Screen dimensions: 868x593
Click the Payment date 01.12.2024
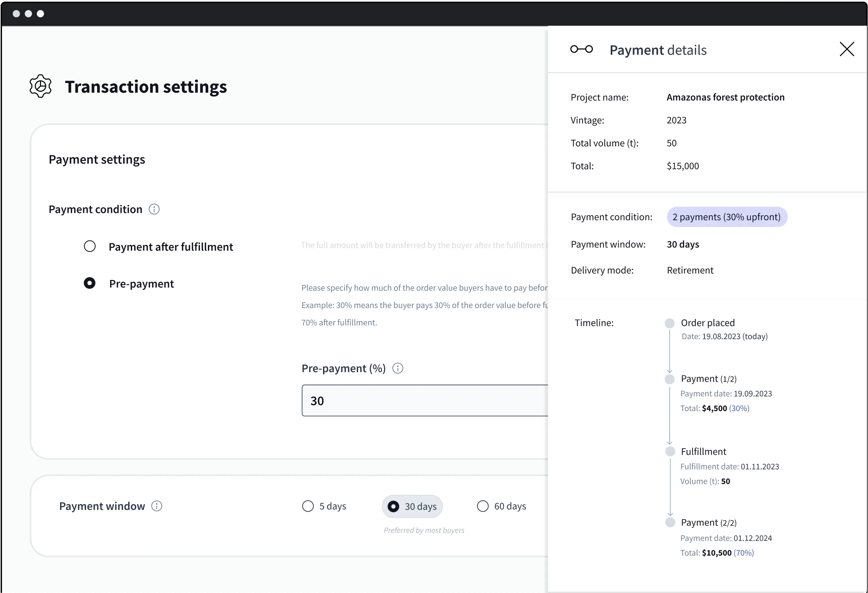[x=753, y=538]
